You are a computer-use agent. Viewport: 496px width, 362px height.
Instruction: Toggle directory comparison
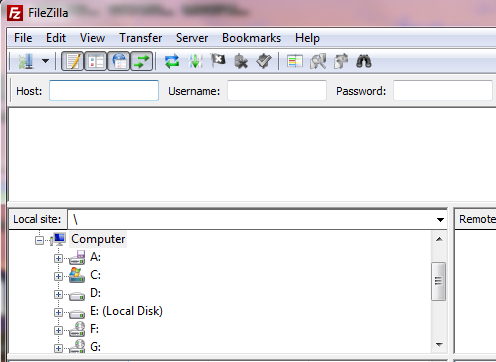318,61
